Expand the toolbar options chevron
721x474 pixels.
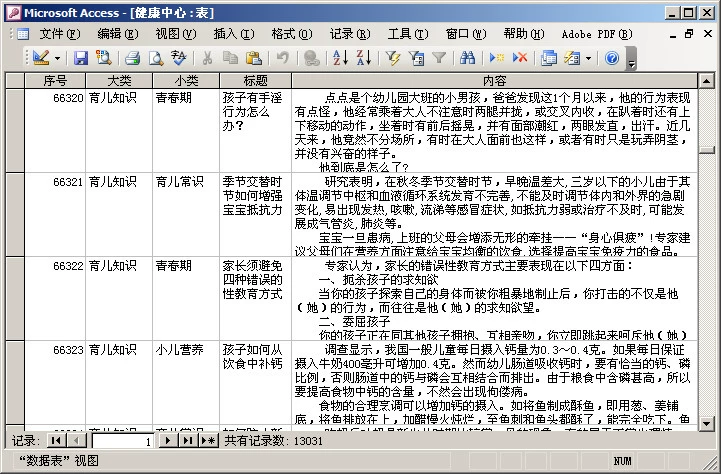[631, 59]
